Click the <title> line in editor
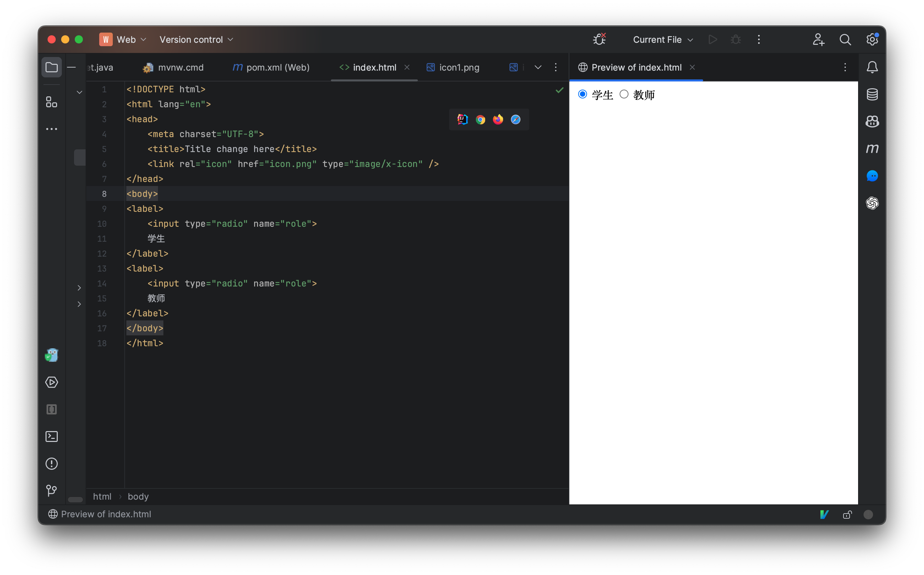Screen dimensions: 924x575 (232, 149)
